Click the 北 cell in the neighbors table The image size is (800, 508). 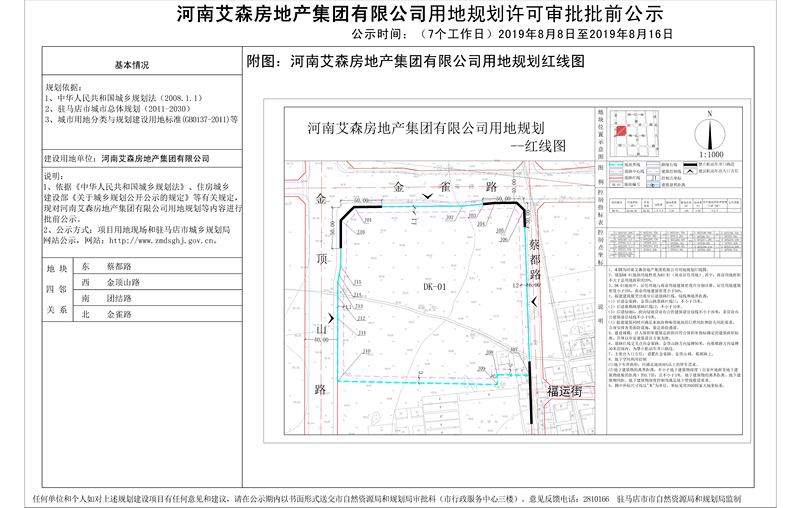(x=85, y=314)
